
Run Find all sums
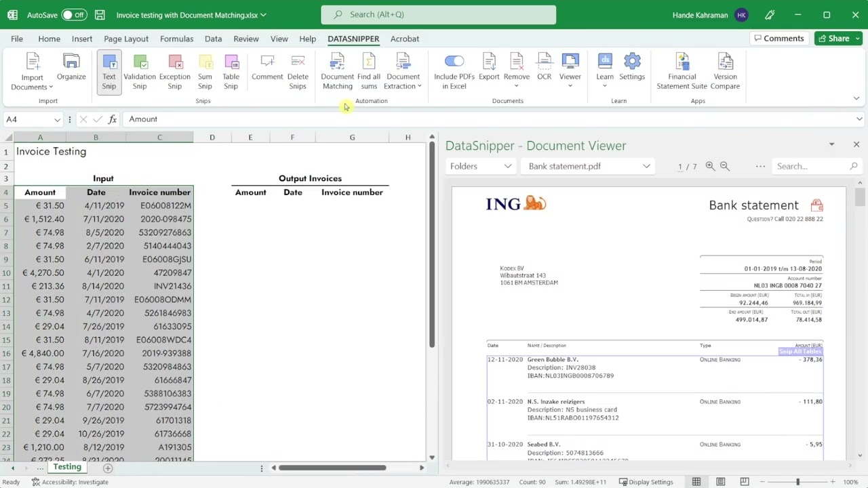tap(369, 72)
